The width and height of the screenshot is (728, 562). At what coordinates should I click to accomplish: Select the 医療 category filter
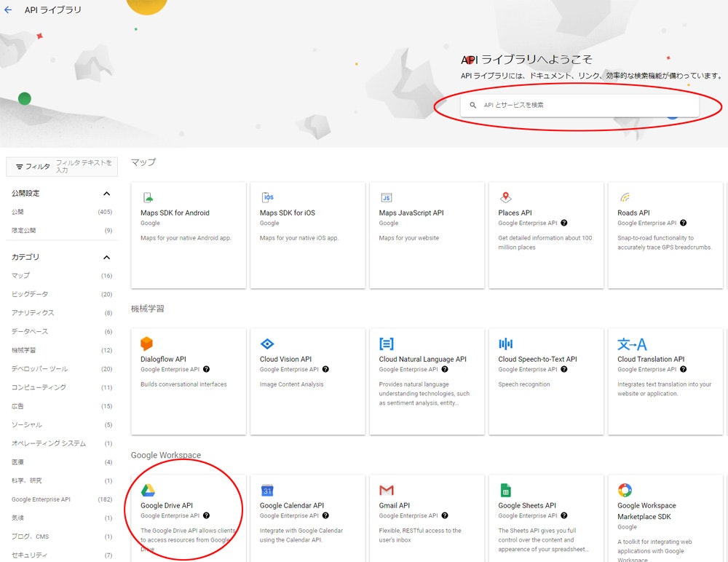[x=62, y=462]
